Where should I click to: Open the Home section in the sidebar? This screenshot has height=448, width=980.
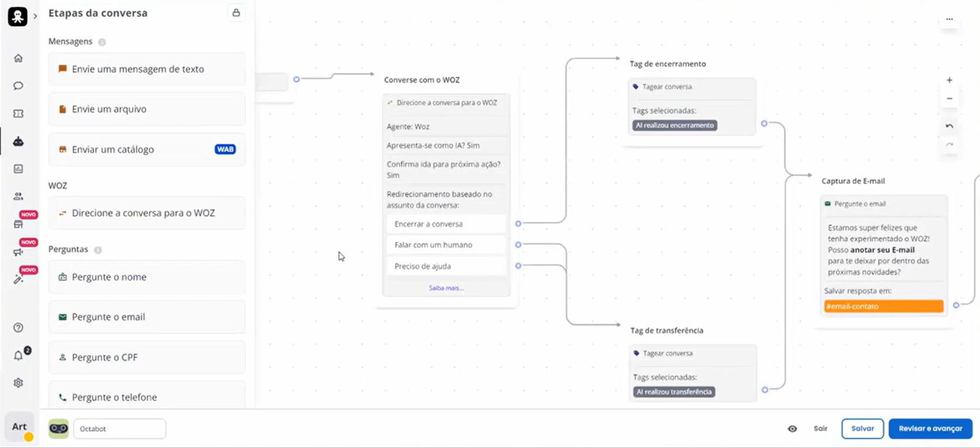[19, 58]
